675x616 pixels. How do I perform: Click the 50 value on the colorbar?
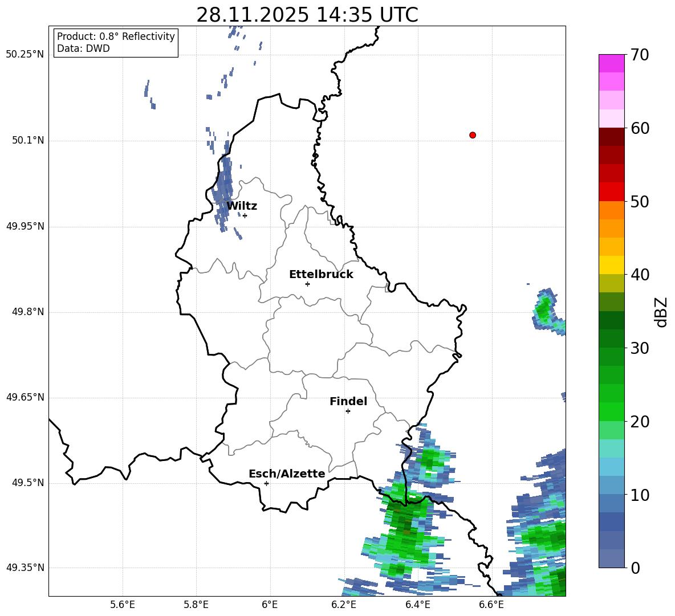click(x=640, y=202)
